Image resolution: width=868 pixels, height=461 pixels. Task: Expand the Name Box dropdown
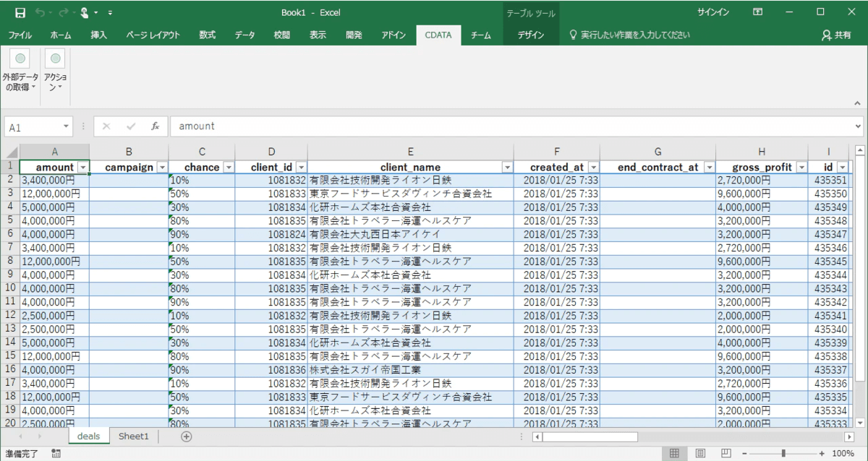pyautogui.click(x=67, y=126)
